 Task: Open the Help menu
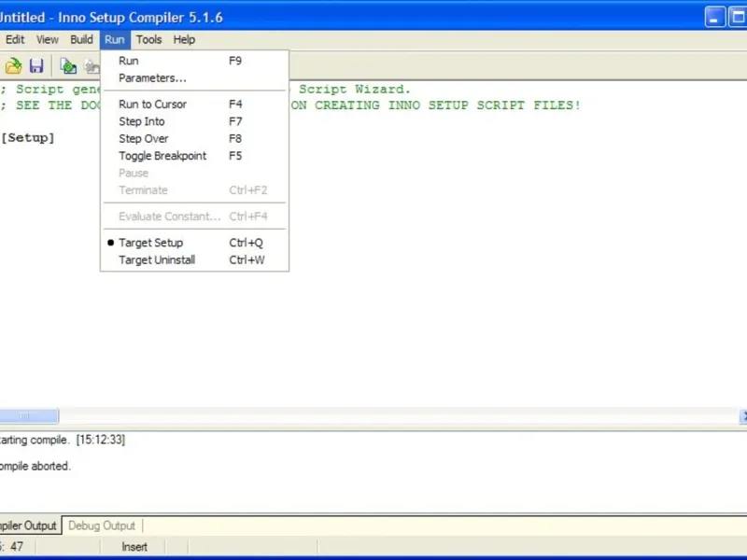click(x=184, y=39)
